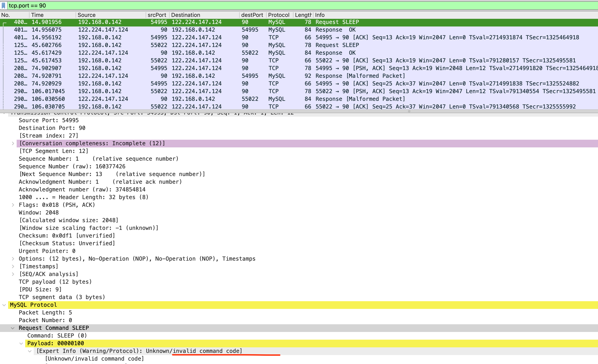Screen dimensions: 598x364
Task: Click the TCP segment data (3 bytes) field
Action: [x=62, y=297]
